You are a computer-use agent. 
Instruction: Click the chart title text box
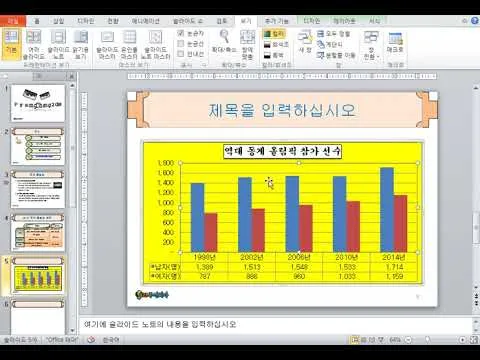283,151
